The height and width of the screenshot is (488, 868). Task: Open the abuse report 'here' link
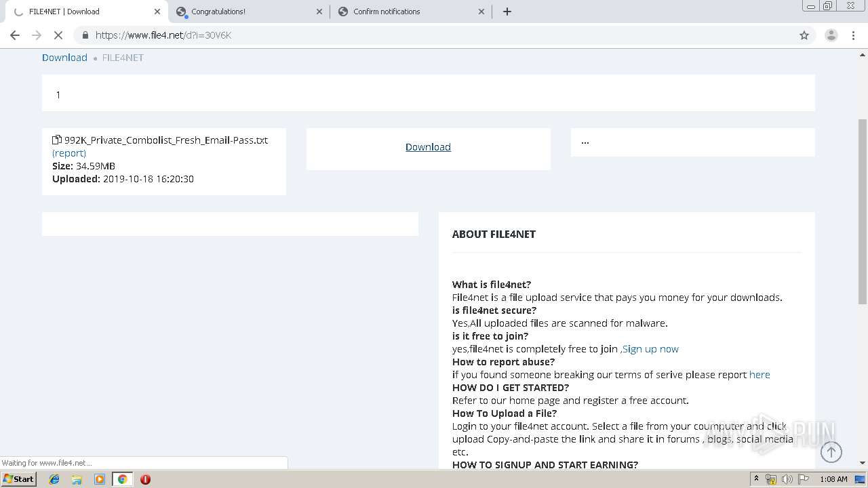759,375
